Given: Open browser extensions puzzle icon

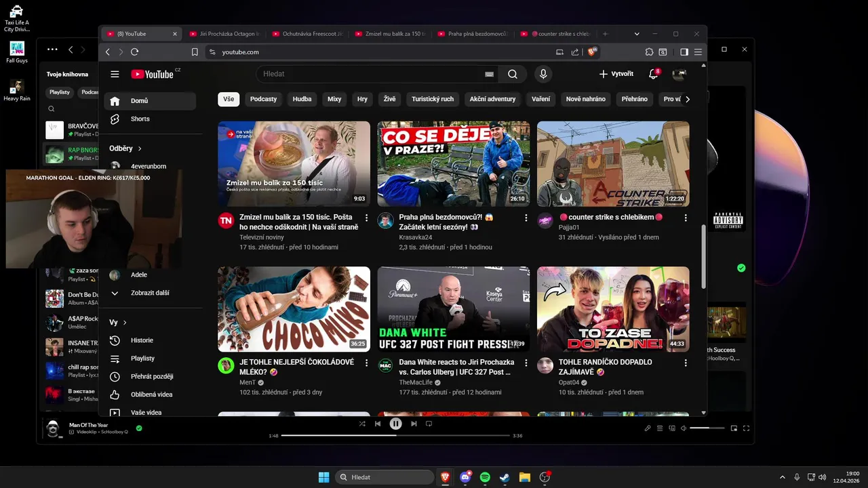Looking at the screenshot, I should point(649,52).
